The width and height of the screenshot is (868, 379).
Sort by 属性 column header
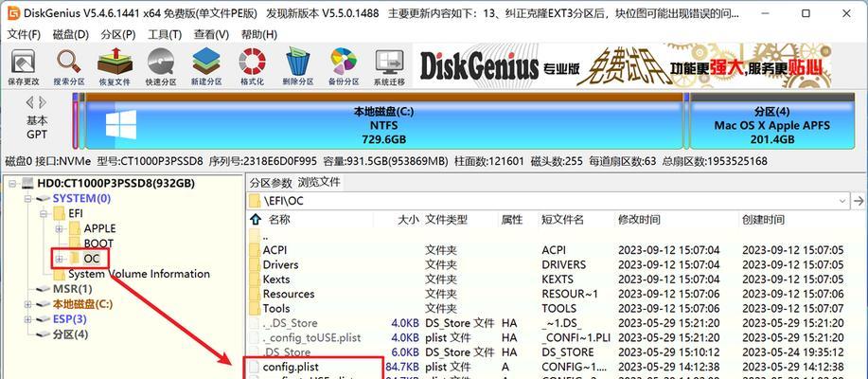pos(512,220)
